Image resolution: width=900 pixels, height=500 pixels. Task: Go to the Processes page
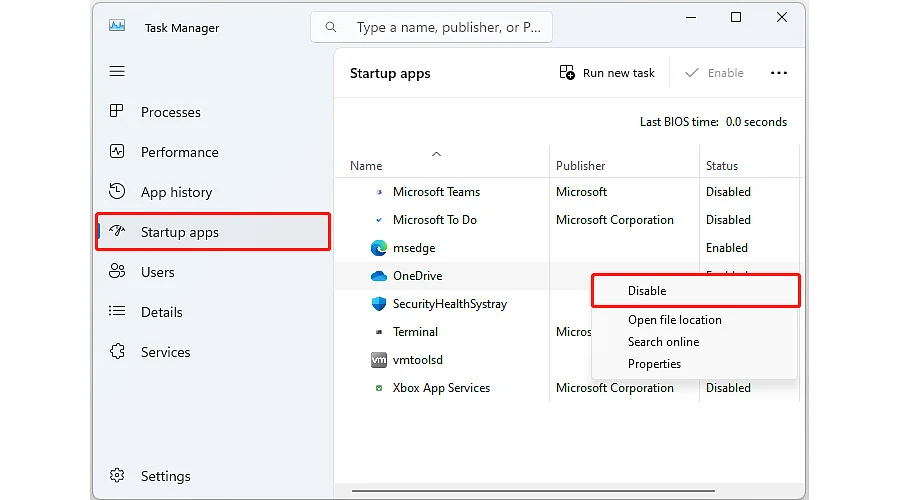[212, 112]
